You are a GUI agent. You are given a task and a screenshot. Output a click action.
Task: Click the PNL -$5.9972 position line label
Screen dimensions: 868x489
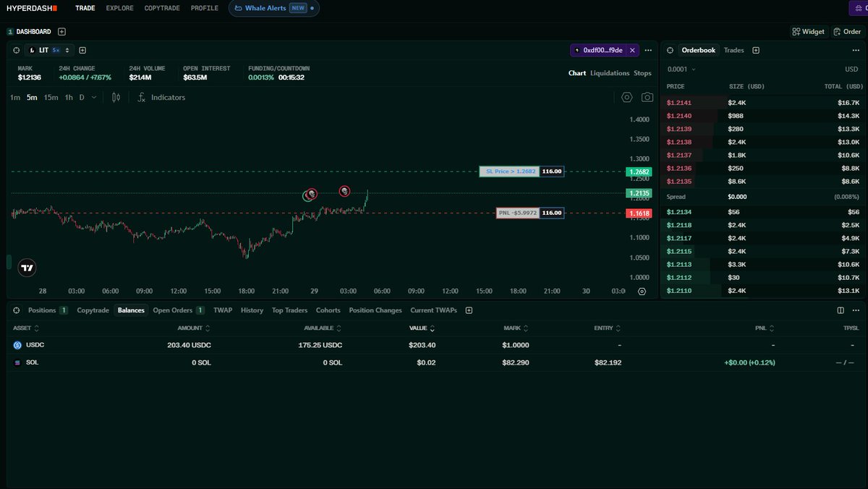tap(517, 213)
